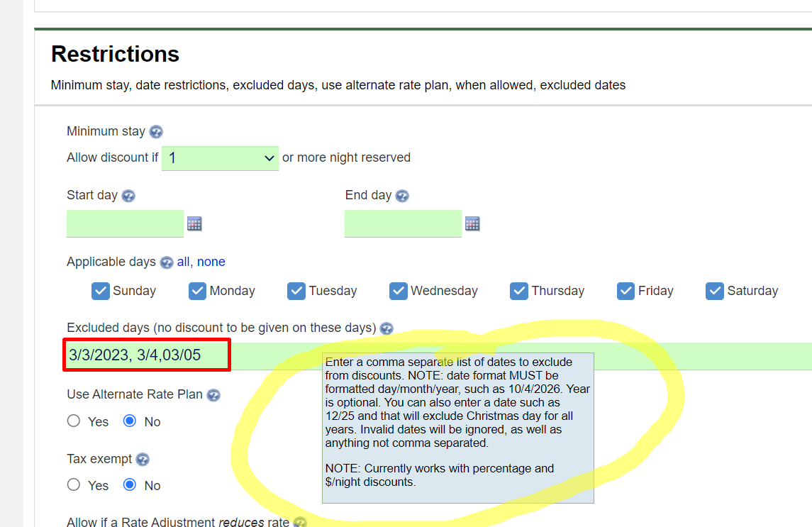Select Yes for Use Alternate Rate Plan

(x=74, y=421)
